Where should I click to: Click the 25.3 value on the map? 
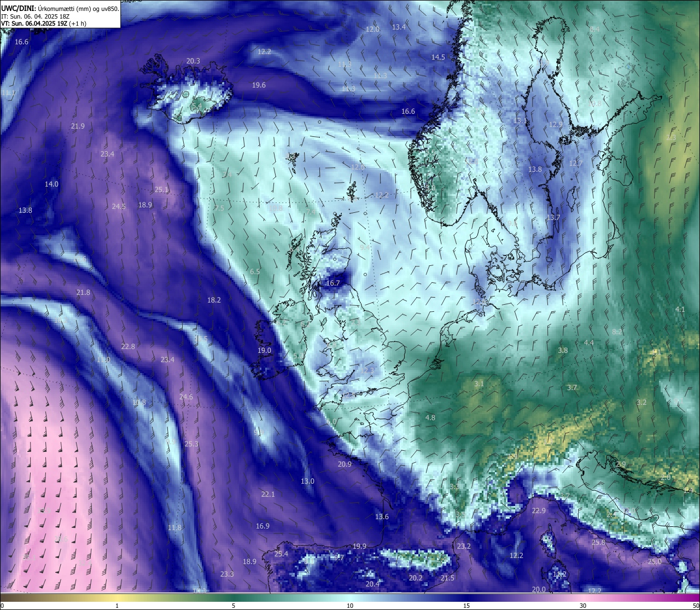tap(191, 444)
